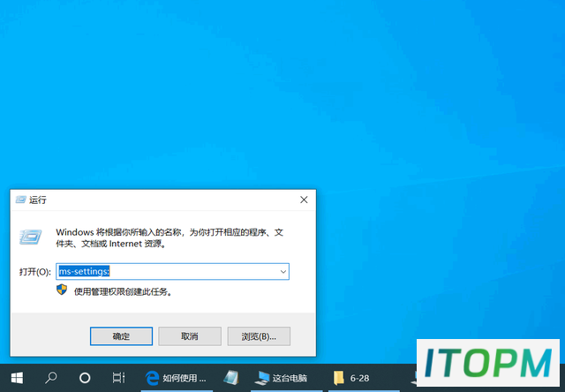Click the 取消 button
Screen dimensions: 565x392
coord(190,336)
